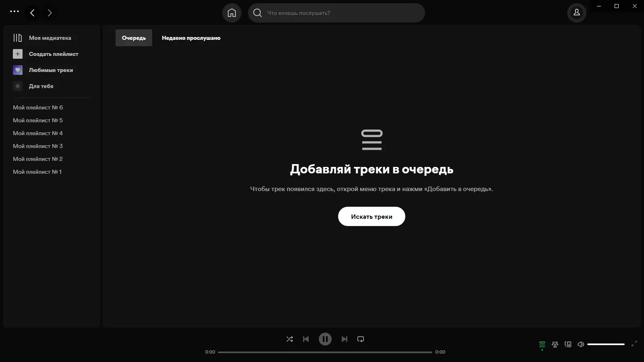644x362 pixels.
Task: Open the connect to device icon
Action: pos(568,344)
